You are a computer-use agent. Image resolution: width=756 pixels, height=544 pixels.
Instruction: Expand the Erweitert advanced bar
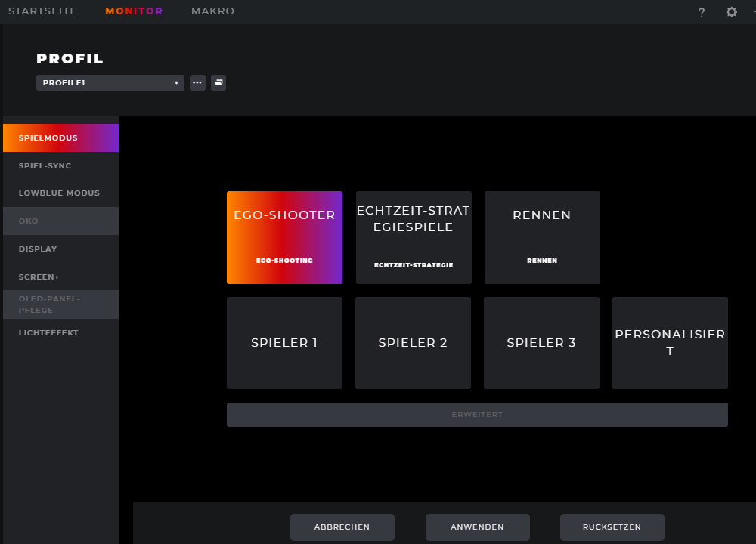(x=477, y=415)
